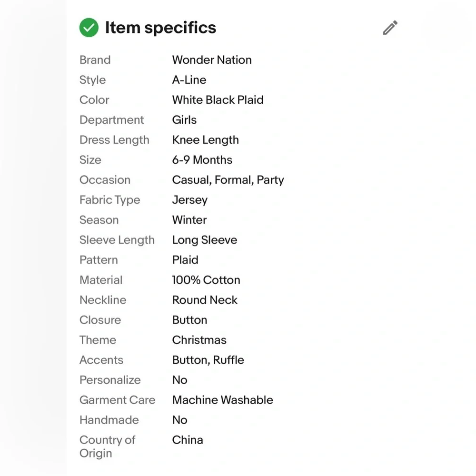The height and width of the screenshot is (476, 476).
Task: Select the Wonder Nation brand value
Action: 212,60
